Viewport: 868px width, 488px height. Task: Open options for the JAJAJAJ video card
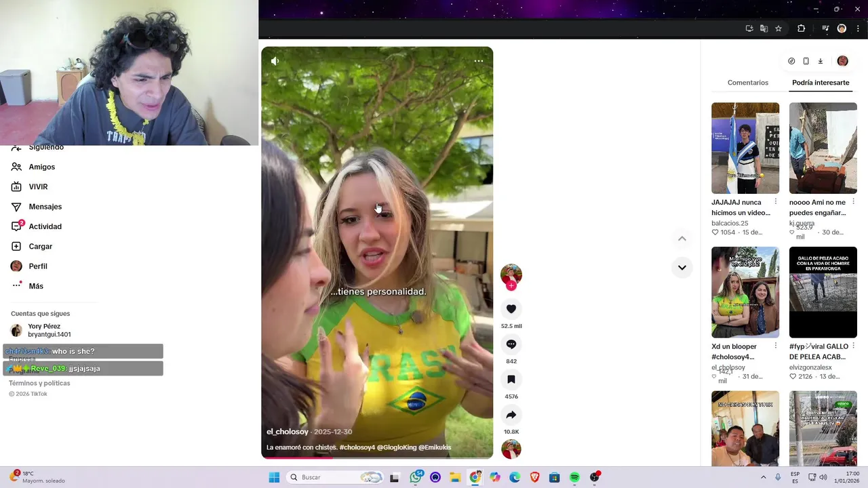tap(776, 202)
